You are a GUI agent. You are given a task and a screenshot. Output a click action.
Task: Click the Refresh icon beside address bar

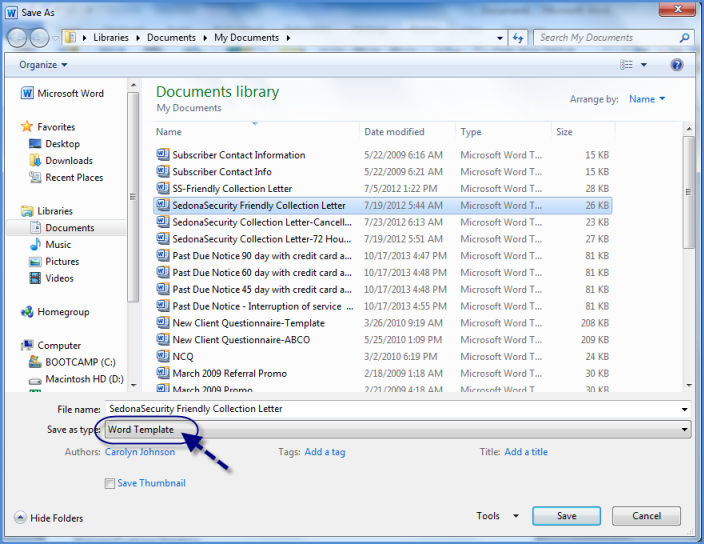pos(518,38)
